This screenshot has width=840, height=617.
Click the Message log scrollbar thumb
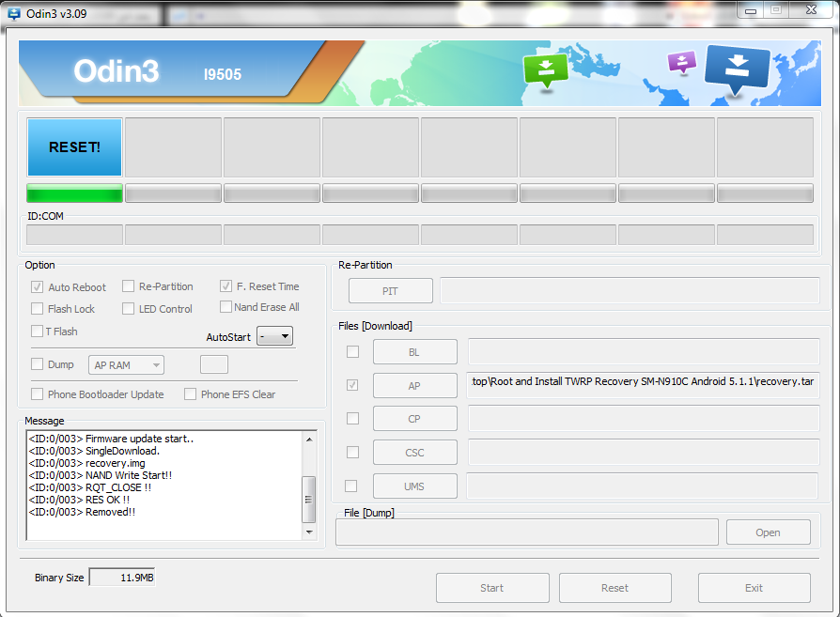point(308,500)
